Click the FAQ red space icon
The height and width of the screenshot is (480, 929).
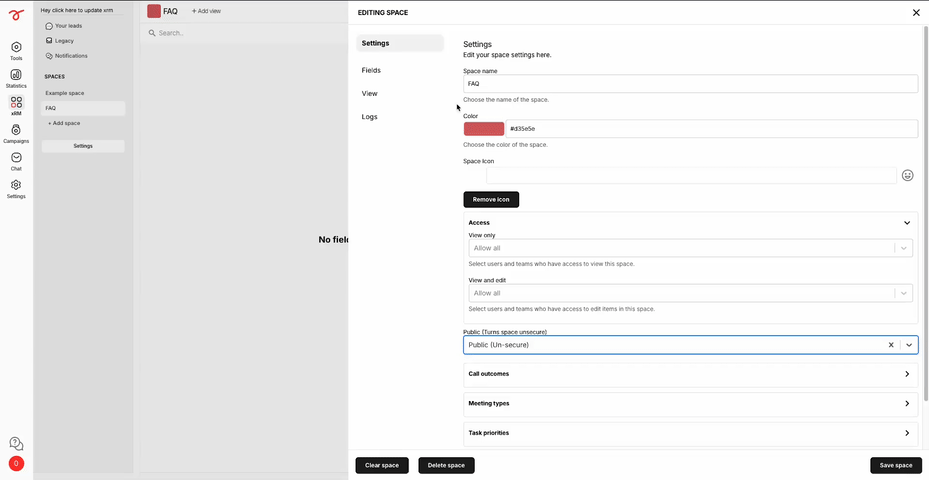point(154,11)
